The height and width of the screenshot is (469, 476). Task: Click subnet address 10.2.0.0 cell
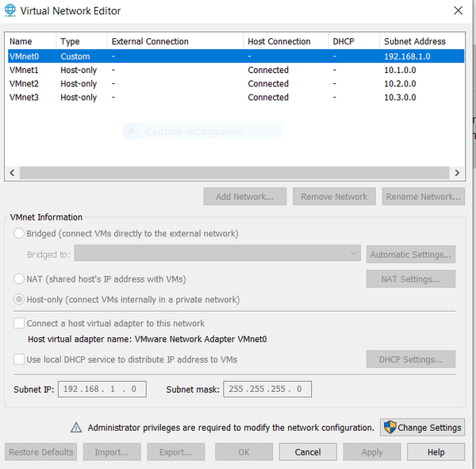pyautogui.click(x=400, y=84)
